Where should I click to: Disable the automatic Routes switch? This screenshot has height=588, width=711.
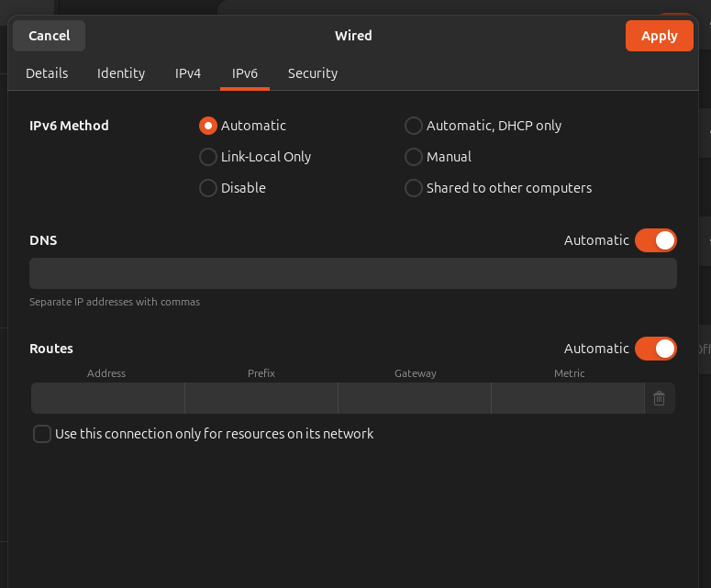point(655,349)
